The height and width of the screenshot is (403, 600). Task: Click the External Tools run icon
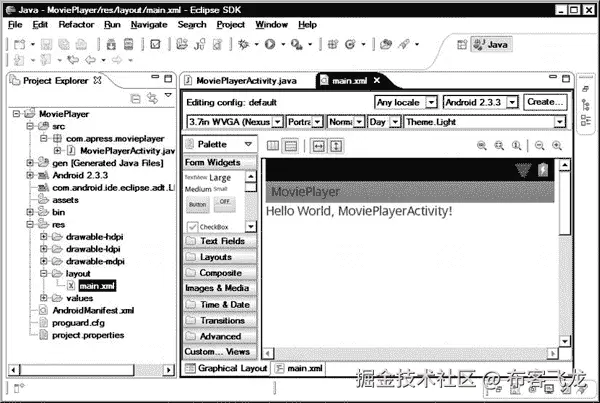(x=297, y=44)
